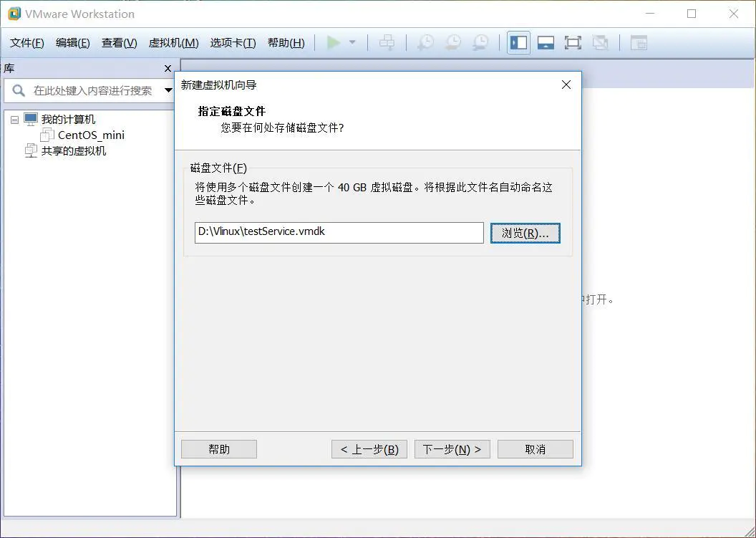Viewport: 756px width, 538px height.
Task: Click the Send Ctrl+Alt+Del toolbar icon
Action: pyautogui.click(x=387, y=42)
